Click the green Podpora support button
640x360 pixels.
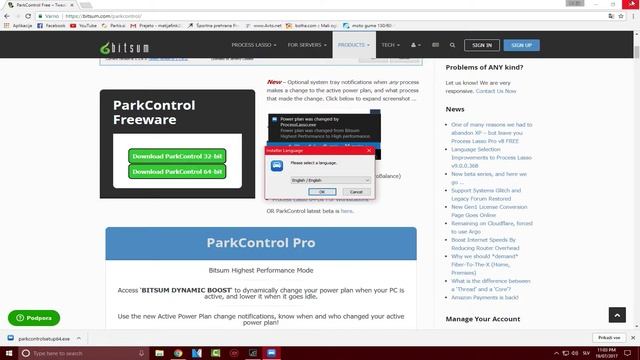pyautogui.click(x=34, y=318)
